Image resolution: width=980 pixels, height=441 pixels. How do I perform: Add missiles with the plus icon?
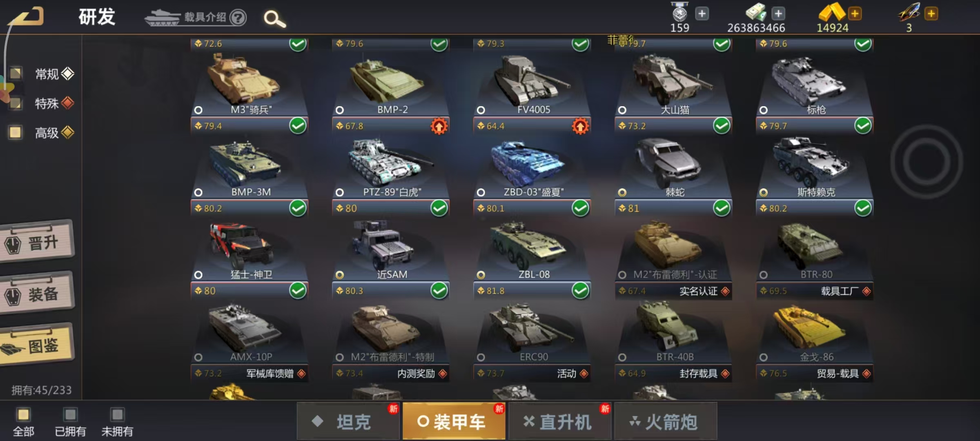click(x=931, y=13)
